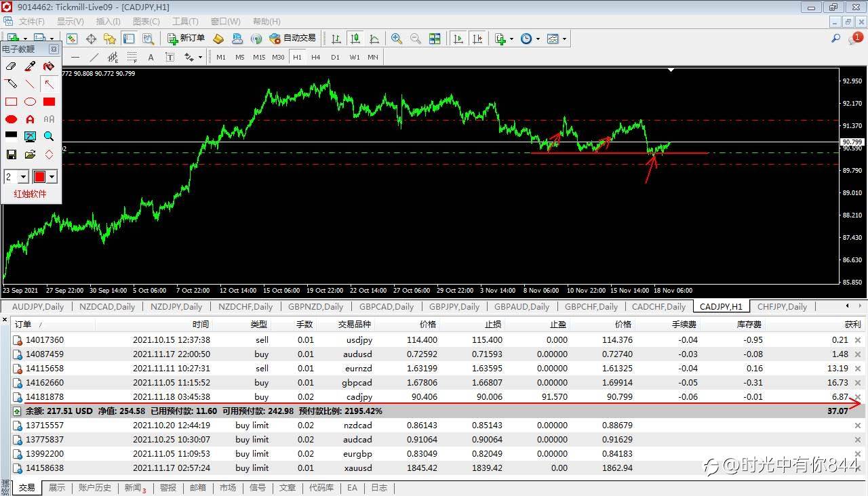
Task: Open the line width dropdown showing 2
Action: [23, 177]
